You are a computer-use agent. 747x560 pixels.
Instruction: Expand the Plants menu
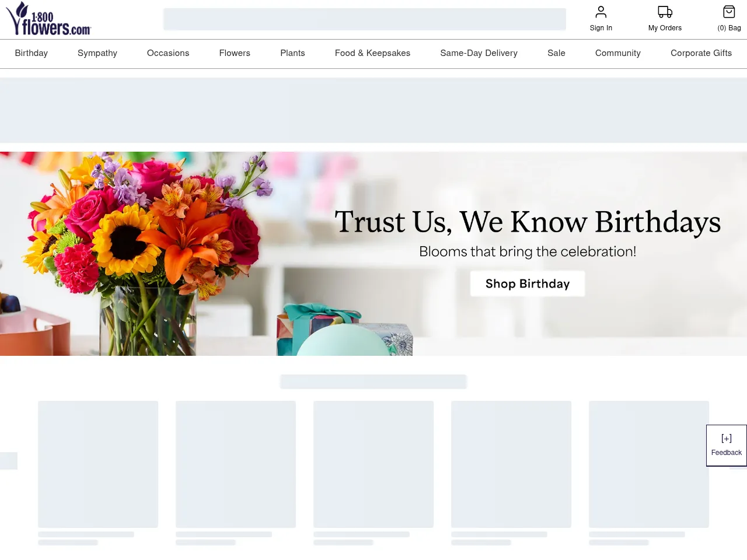(x=292, y=53)
